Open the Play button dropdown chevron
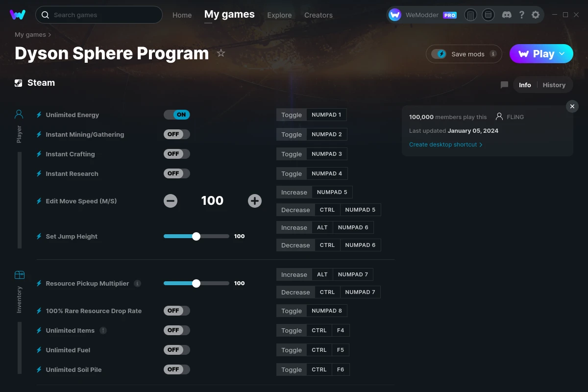The height and width of the screenshot is (392, 588). (x=562, y=54)
